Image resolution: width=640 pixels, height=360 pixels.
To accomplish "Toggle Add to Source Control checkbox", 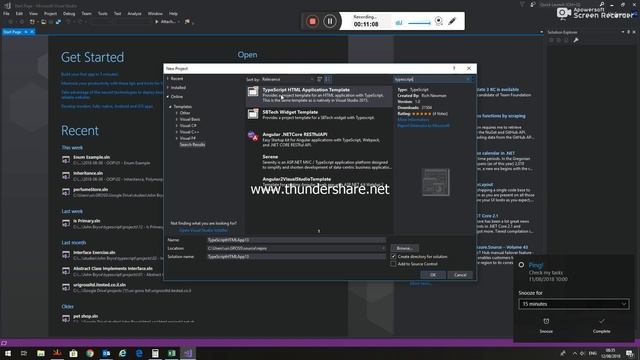I will click(393, 264).
